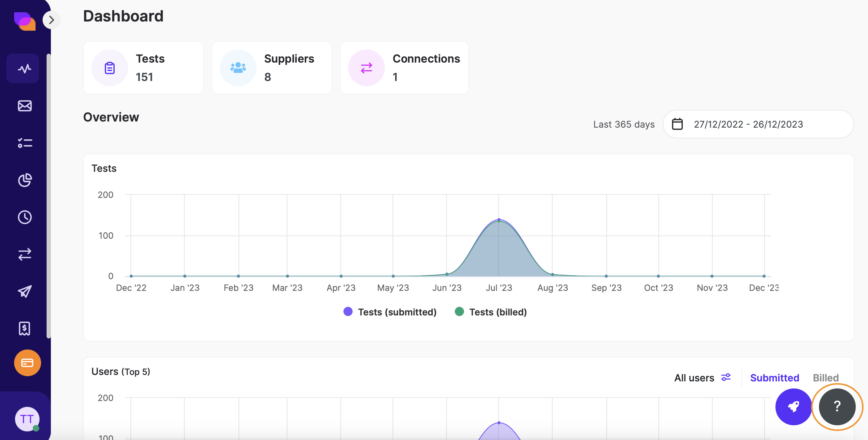
Task: Click the app logo in the sidebar
Action: [x=25, y=21]
